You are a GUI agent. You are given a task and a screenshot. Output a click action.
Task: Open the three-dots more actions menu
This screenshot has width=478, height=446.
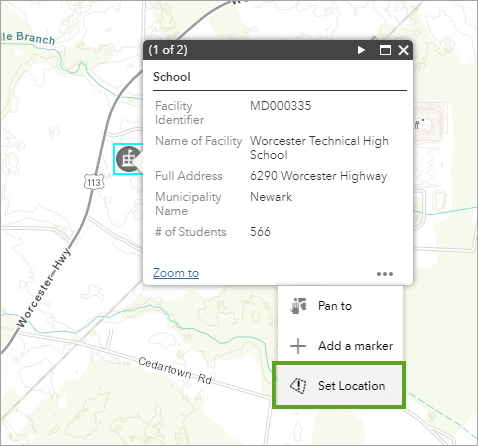point(385,274)
